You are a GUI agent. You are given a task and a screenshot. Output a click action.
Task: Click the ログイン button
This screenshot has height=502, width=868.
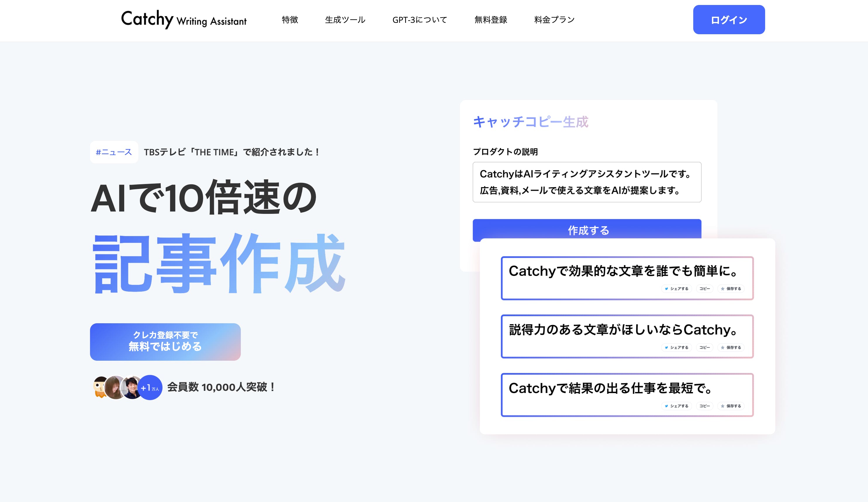pos(729,20)
